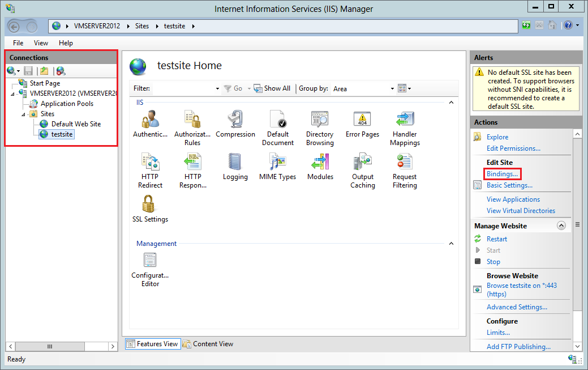Click the Bindings link
The image size is (588, 370).
click(x=502, y=174)
